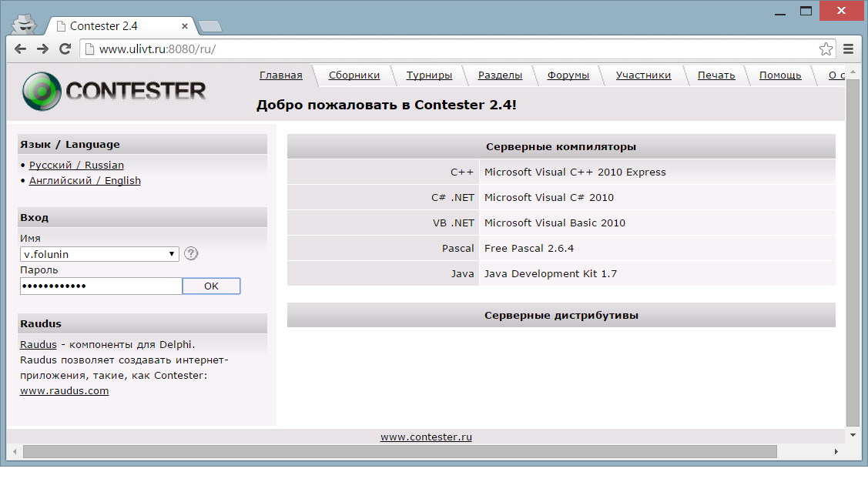Go back with the browser back arrow
This screenshot has height=482, width=868.
click(x=21, y=49)
